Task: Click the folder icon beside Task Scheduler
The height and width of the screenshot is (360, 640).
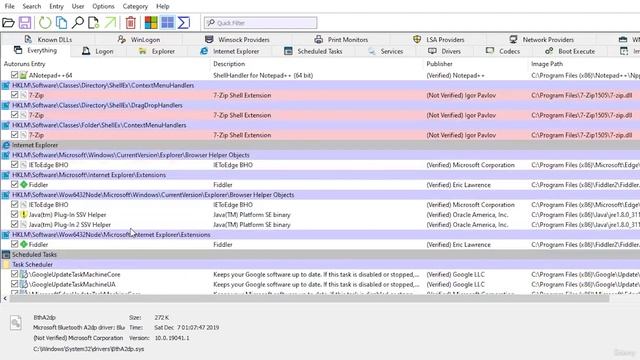Action: (x=6, y=264)
